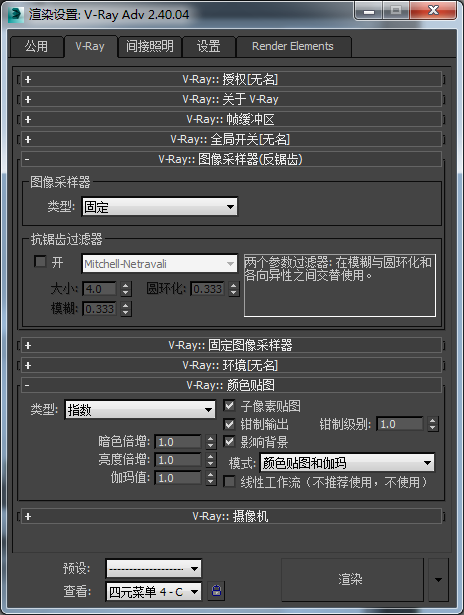Click the 亮度倍增 spinner arrows

(211, 460)
